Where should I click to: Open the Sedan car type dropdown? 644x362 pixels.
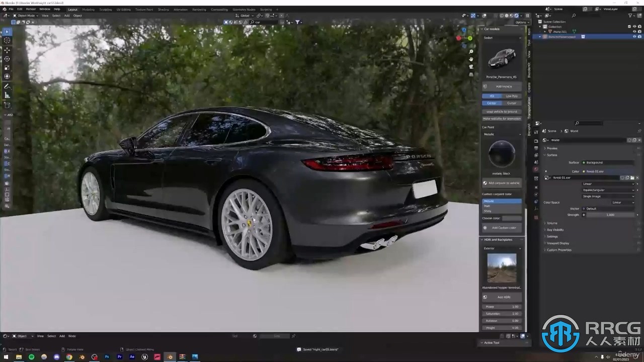[502, 38]
